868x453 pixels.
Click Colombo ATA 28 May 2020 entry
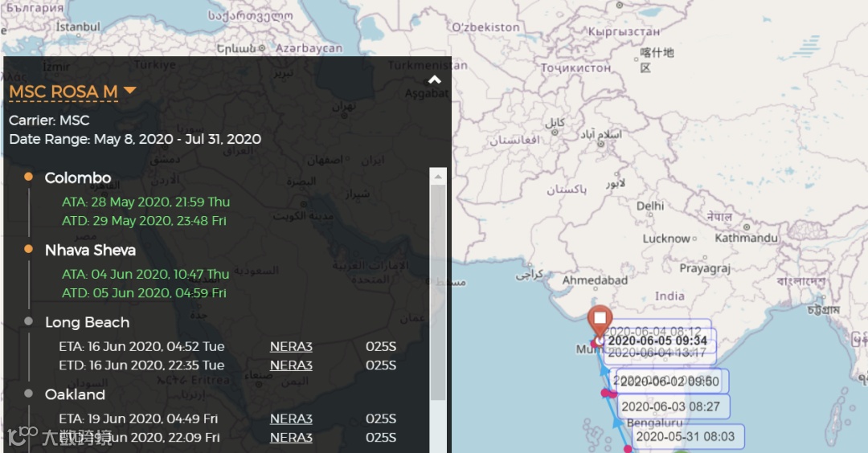coord(145,202)
